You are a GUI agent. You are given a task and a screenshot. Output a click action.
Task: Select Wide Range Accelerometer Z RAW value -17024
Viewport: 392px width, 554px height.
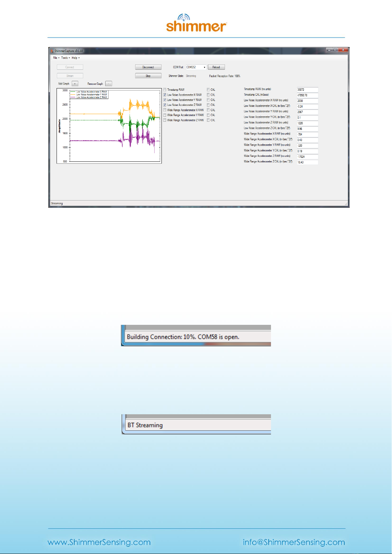pos(307,157)
